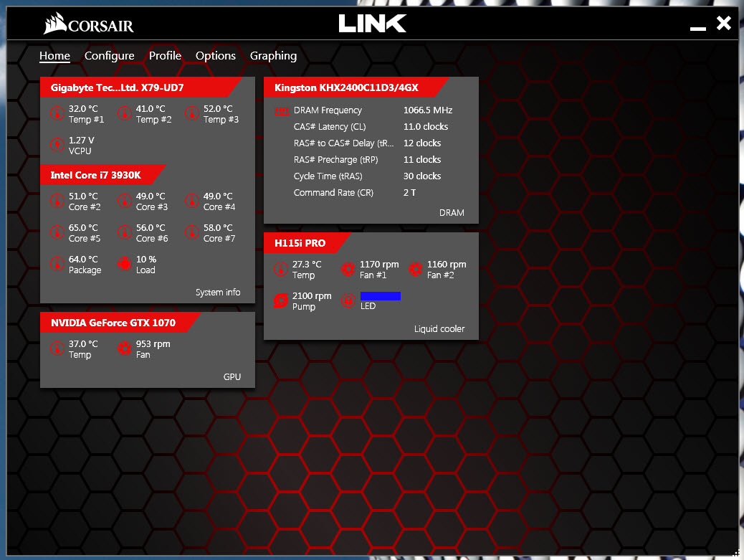Click the 953 rpm GPU fan reading
The image size is (744, 560).
click(x=153, y=344)
